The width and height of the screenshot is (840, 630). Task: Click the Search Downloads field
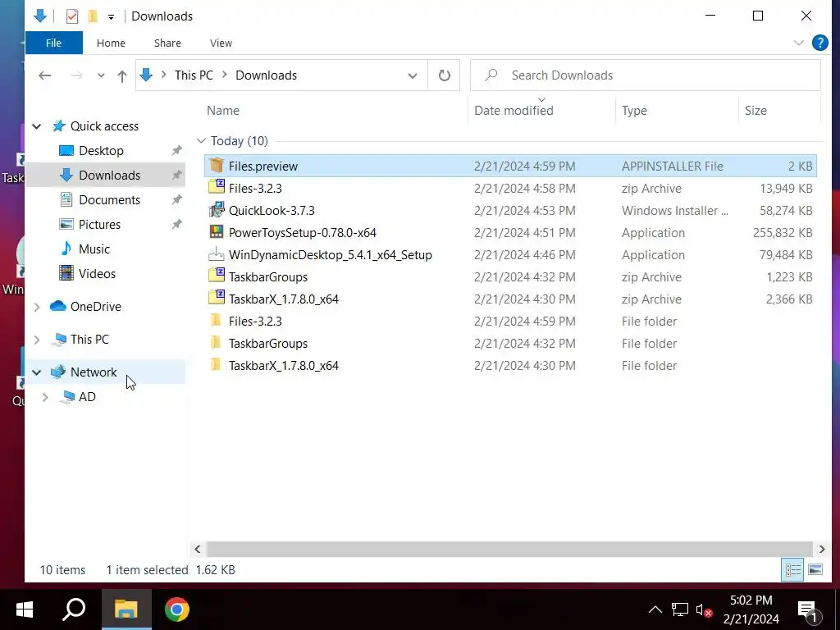[x=645, y=75]
